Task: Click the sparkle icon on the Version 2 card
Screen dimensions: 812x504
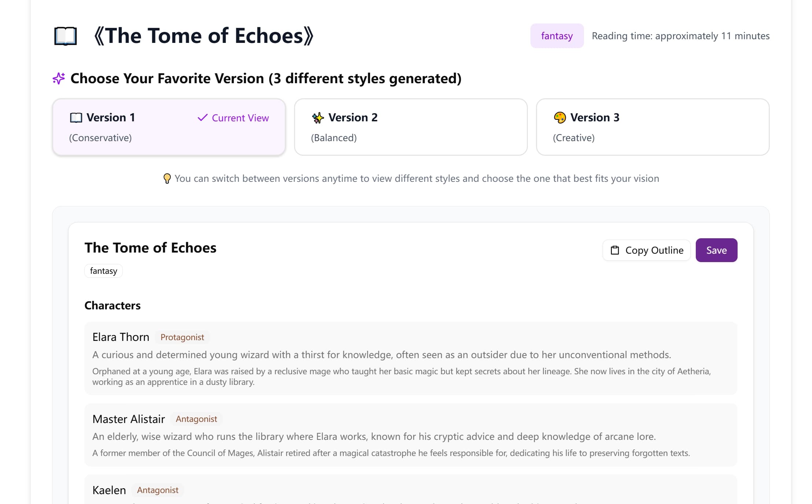Action: coord(317,118)
